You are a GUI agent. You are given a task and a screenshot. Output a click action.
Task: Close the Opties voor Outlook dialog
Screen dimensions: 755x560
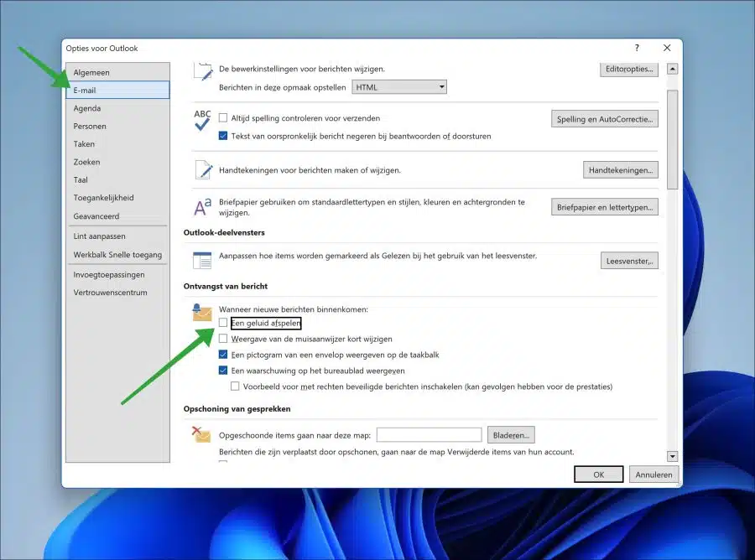(667, 48)
